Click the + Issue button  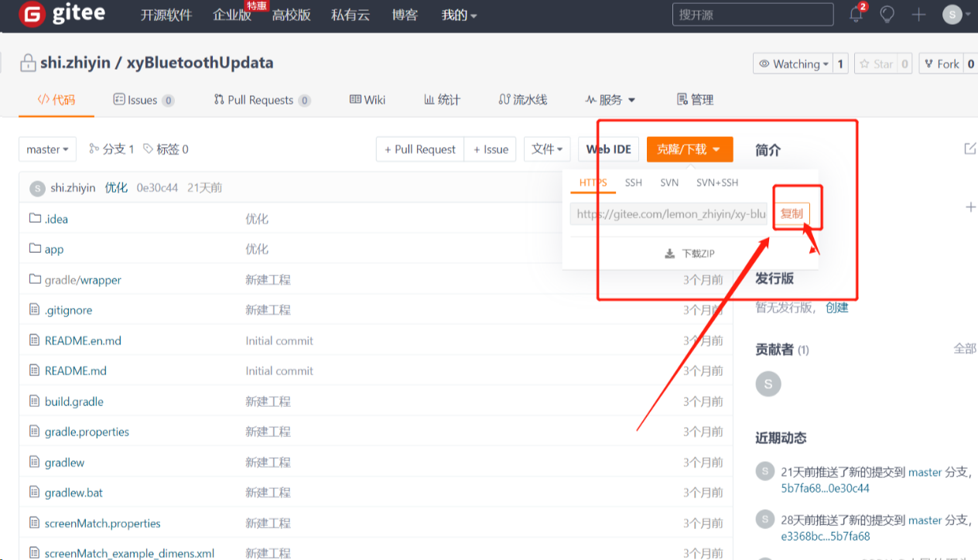click(491, 149)
